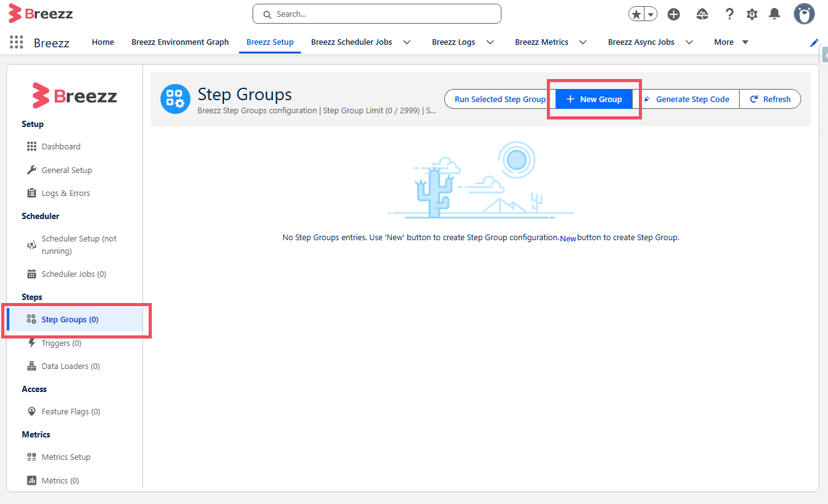828x504 pixels.
Task: Click the Data Loaders icon
Action: (x=32, y=366)
